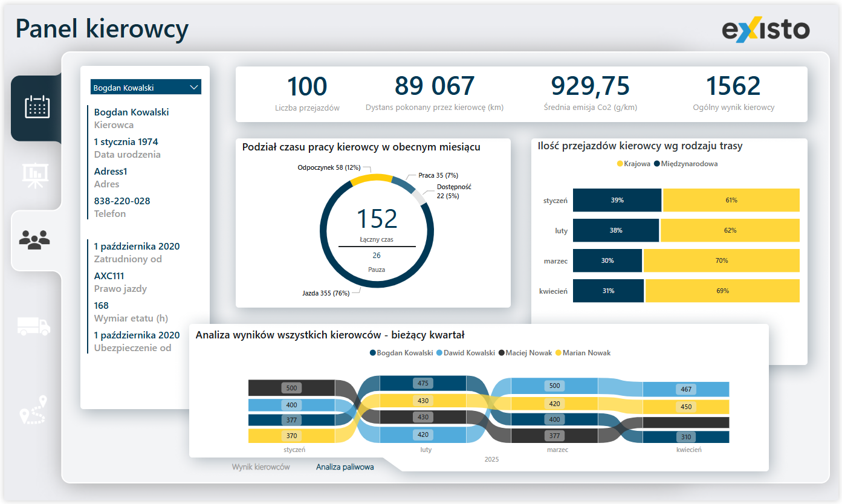Screen dimensions: 842x504
Task: Select kwiecień Krajowa 69% bar
Action: point(722,291)
